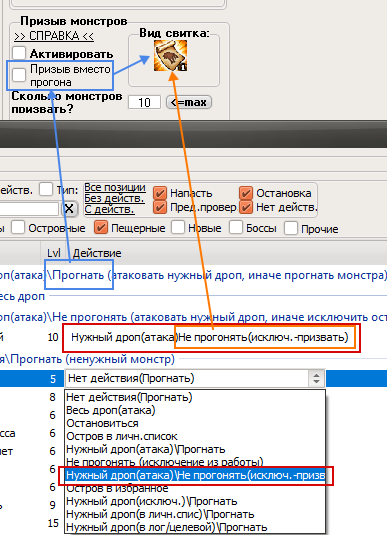Choose Остров в личн.список option

(195, 436)
